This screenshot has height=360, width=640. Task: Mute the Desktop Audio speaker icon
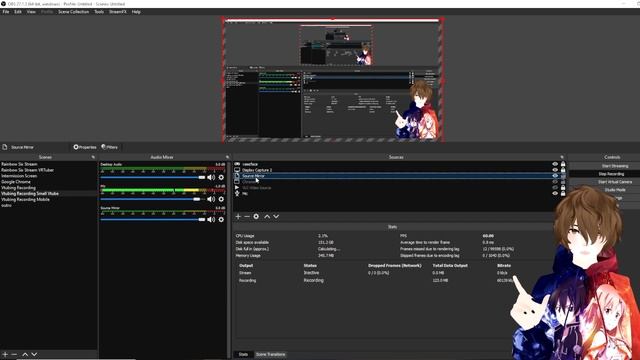(x=211, y=178)
